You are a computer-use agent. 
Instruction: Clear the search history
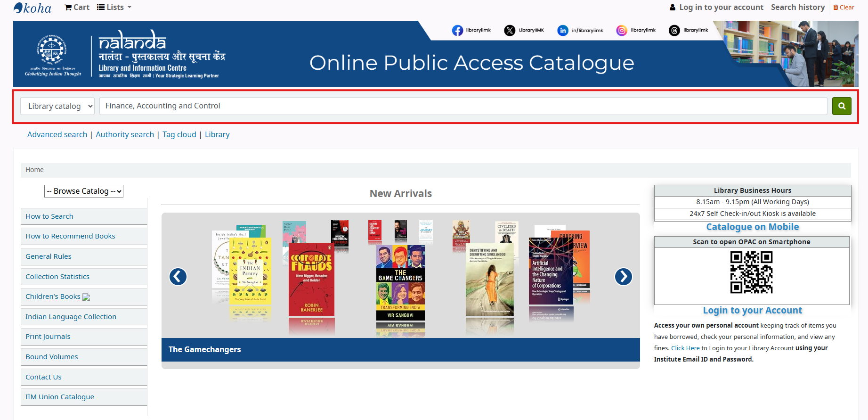click(844, 8)
